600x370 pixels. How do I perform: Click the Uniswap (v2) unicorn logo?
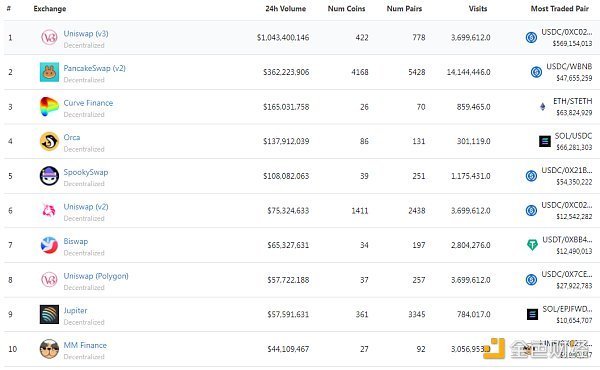point(49,210)
